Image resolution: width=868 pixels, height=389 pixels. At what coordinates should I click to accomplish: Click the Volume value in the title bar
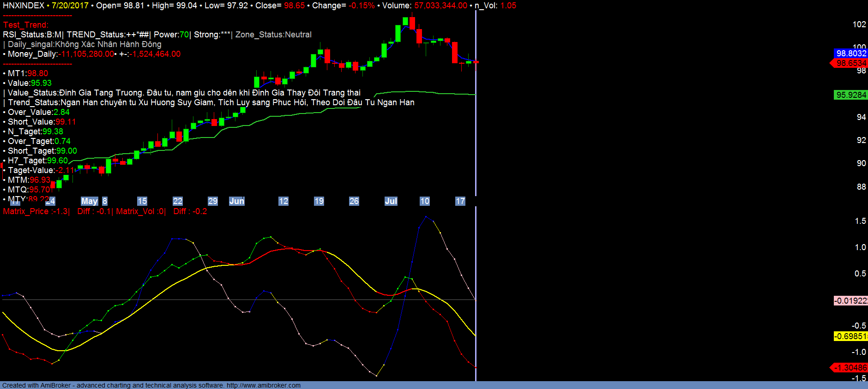pos(440,6)
